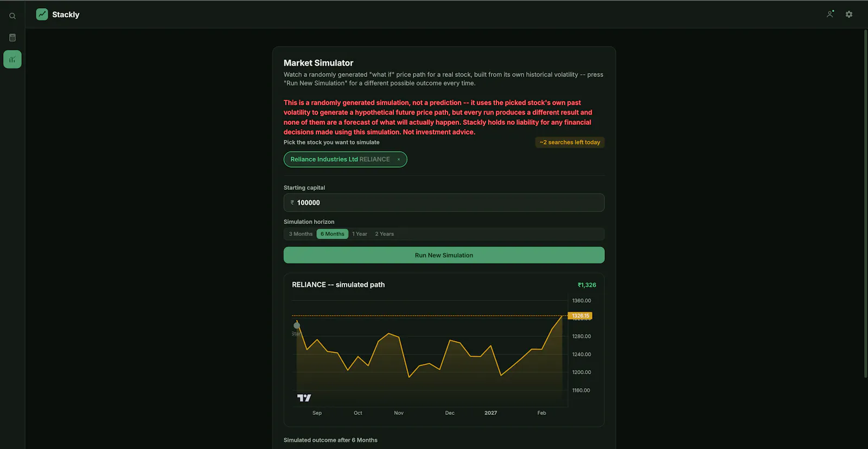Image resolution: width=868 pixels, height=449 pixels.
Task: Click the Stackly logo icon
Action: tap(42, 15)
